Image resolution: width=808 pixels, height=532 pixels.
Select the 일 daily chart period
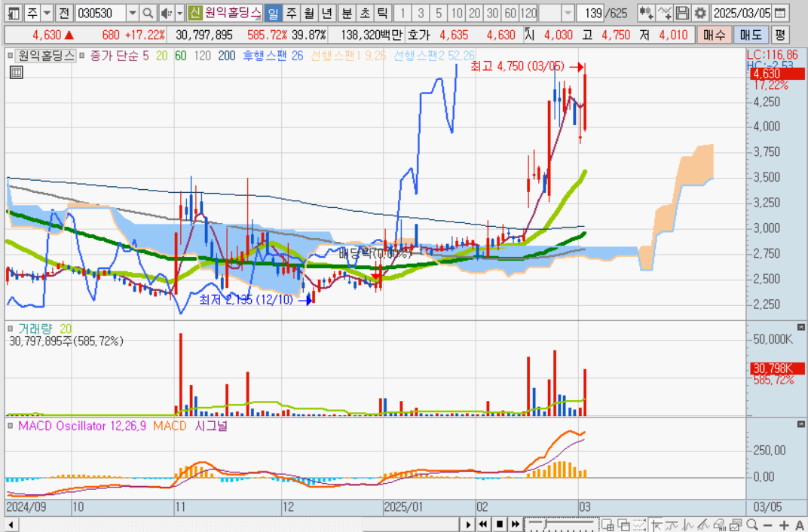coord(273,13)
